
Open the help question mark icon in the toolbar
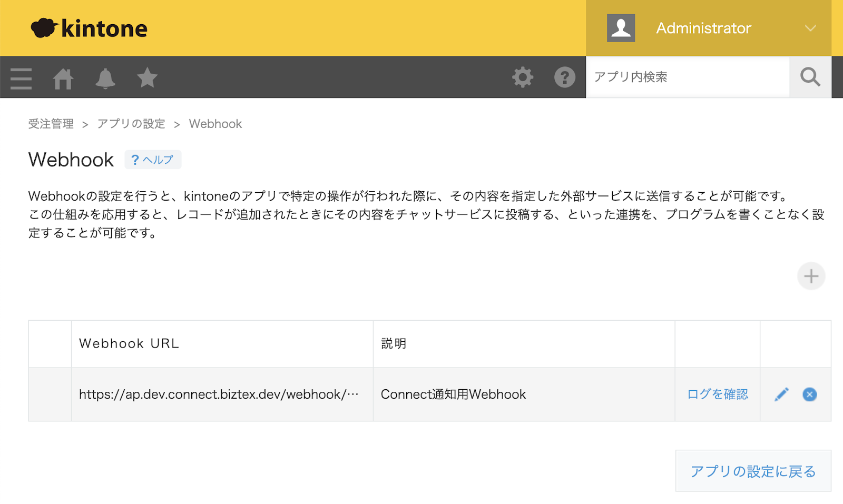[x=565, y=77]
